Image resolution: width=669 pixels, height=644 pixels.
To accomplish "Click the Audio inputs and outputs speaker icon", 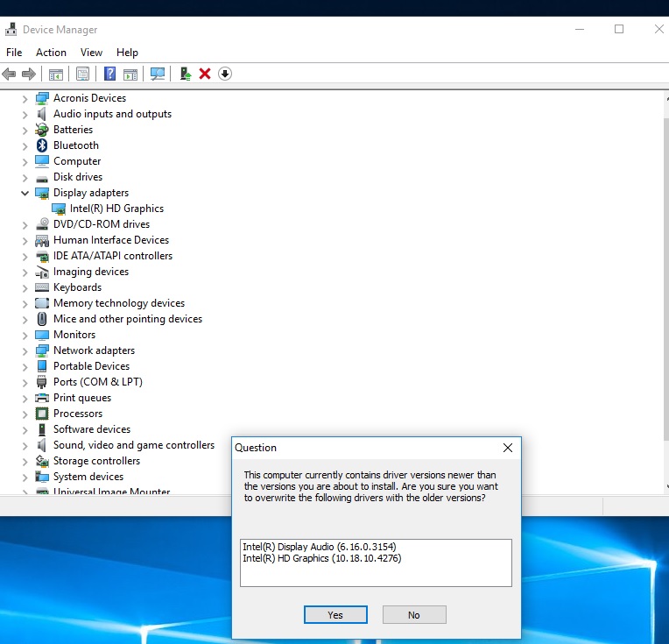I will tap(41, 114).
